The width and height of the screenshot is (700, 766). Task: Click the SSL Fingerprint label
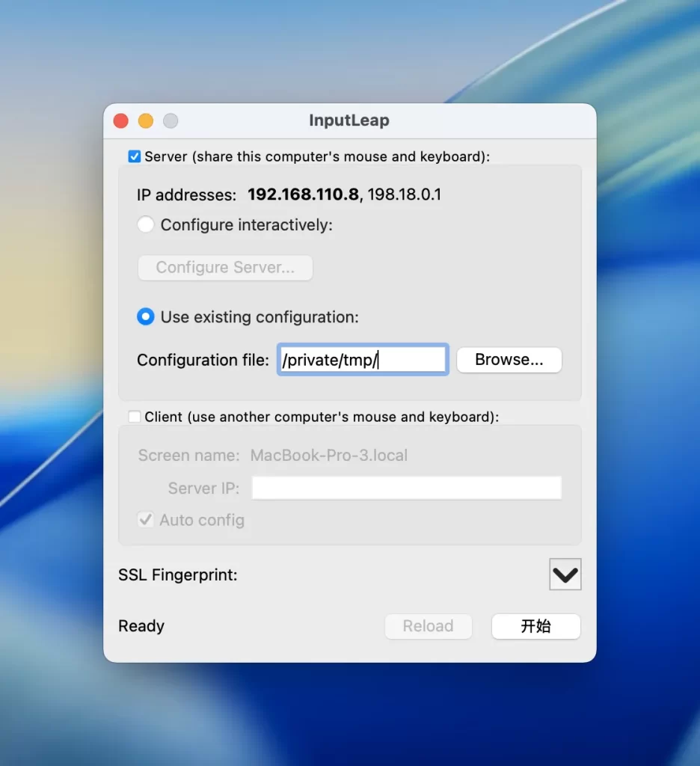point(178,575)
